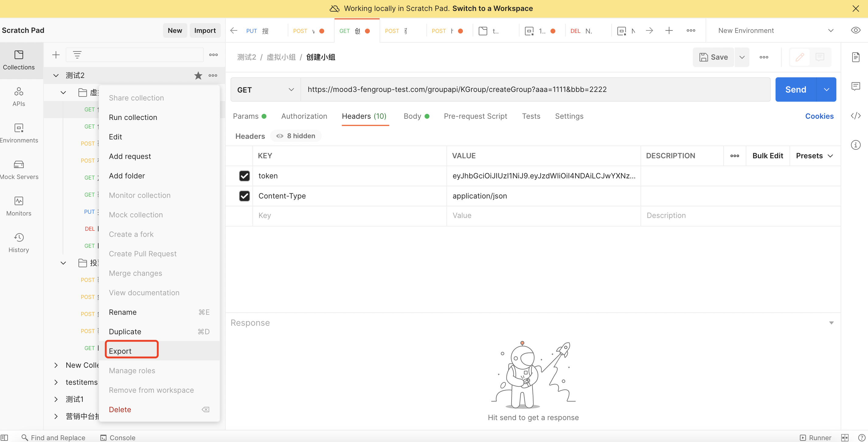Uncheck the token header checkbox

pos(244,176)
